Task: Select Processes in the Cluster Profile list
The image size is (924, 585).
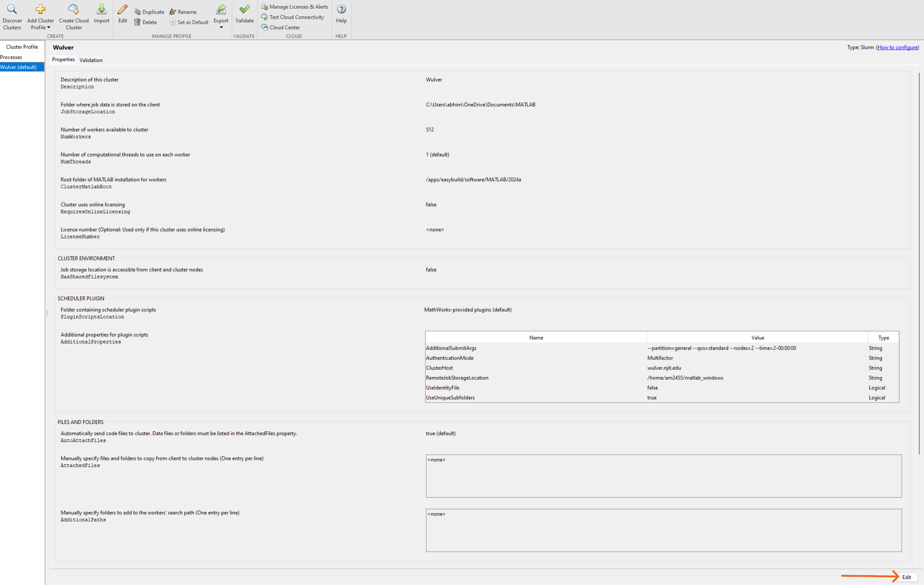Action: click(22, 57)
